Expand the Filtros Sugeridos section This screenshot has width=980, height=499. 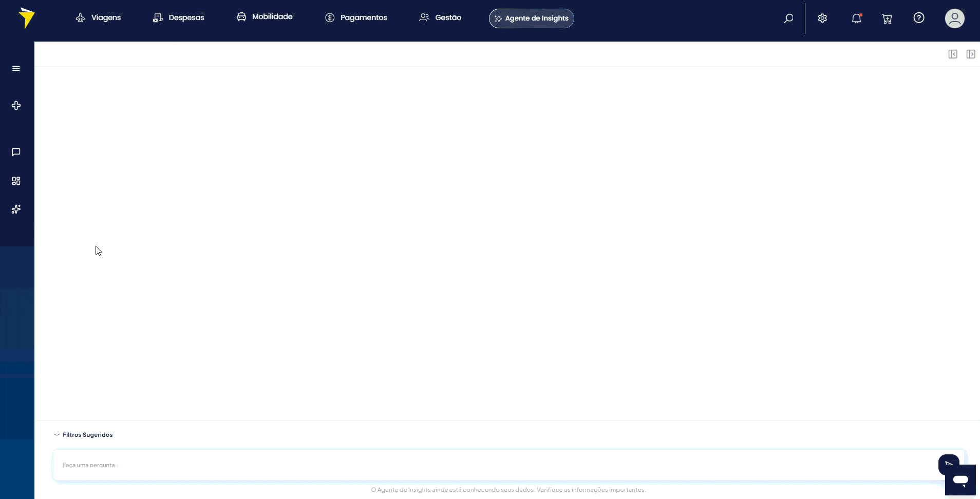click(83, 435)
